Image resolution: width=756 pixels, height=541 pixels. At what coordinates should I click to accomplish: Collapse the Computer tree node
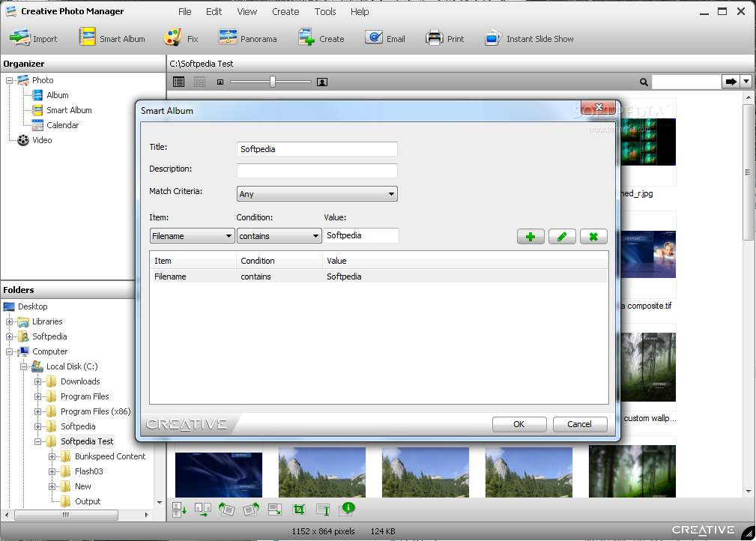point(9,352)
